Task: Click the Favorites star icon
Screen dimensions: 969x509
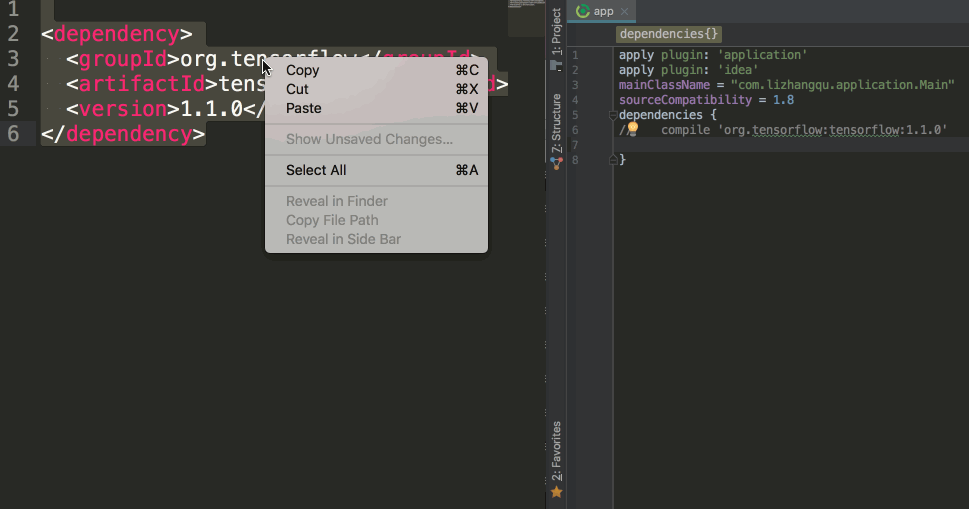Action: pos(557,492)
